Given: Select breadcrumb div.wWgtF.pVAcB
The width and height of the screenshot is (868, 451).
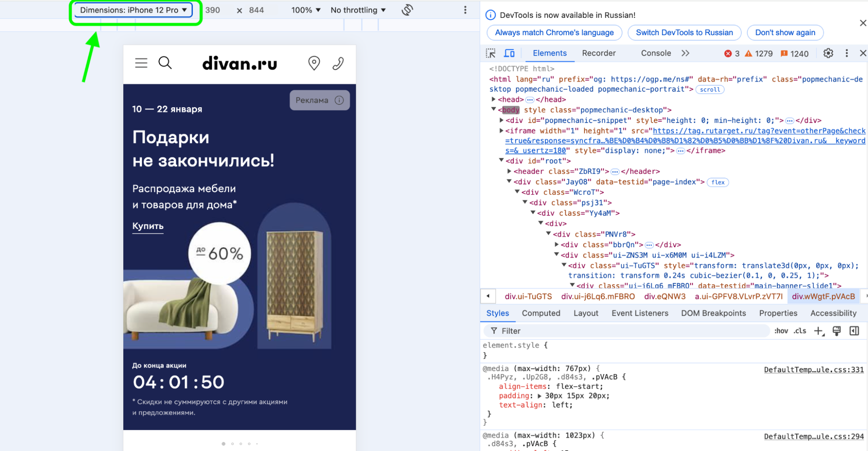Looking at the screenshot, I should click(823, 296).
